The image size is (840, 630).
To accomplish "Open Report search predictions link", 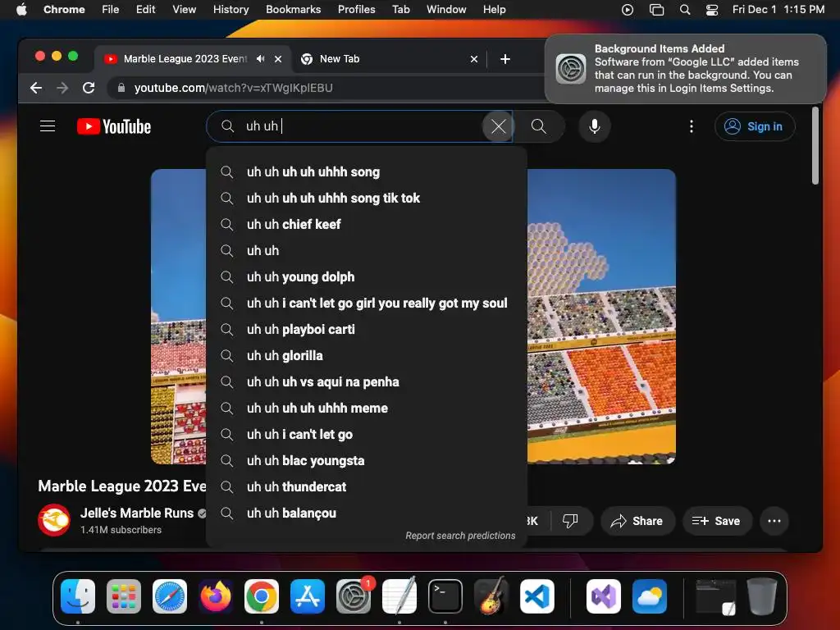I will (460, 536).
